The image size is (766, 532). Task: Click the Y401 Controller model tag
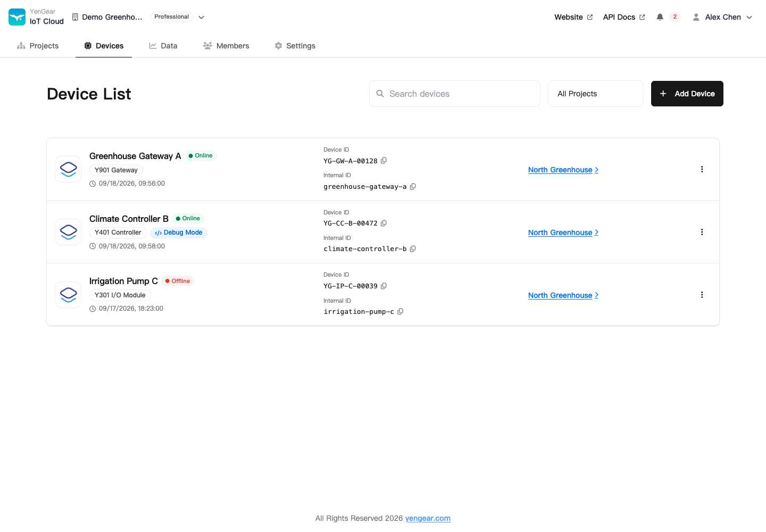pyautogui.click(x=118, y=232)
